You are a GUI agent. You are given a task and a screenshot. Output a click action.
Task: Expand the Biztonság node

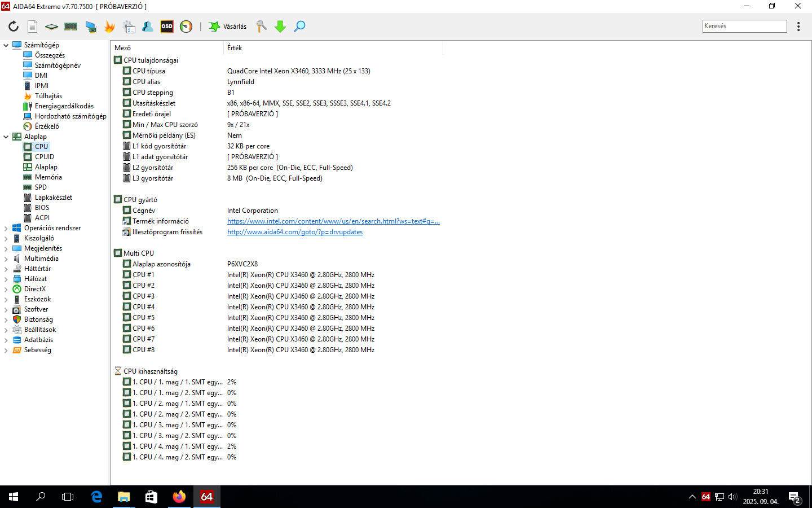click(x=6, y=319)
